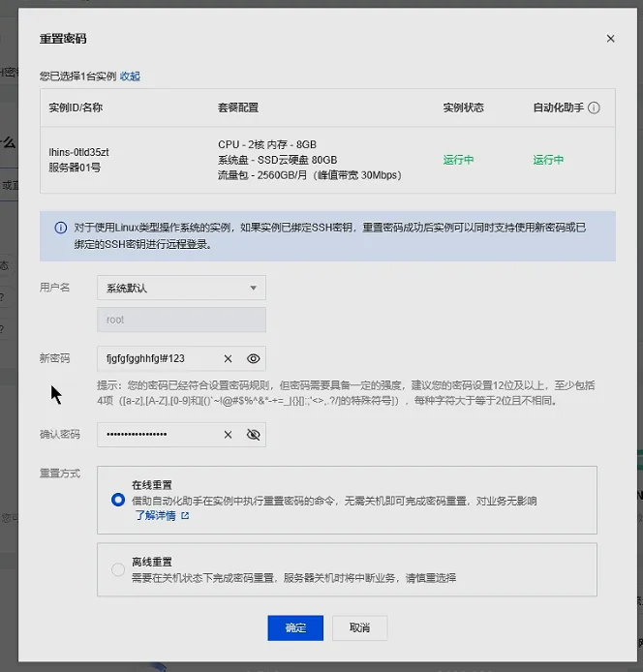Click the disabled root username field

181,320
